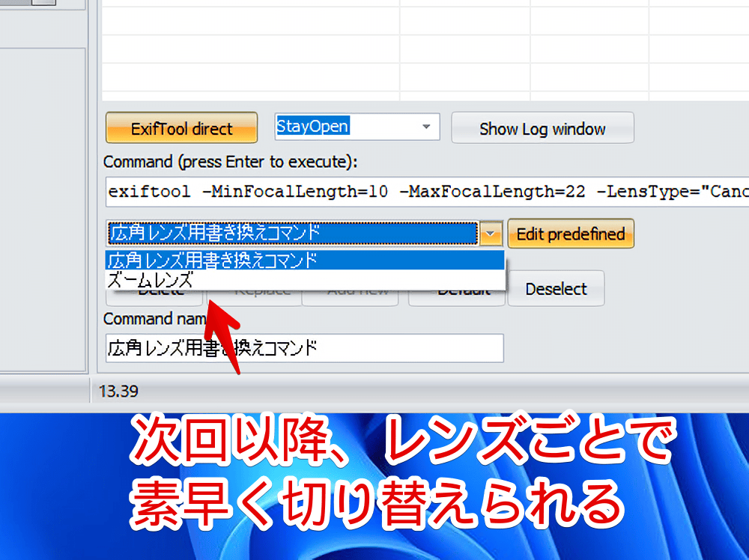The height and width of the screenshot is (560, 749).
Task: Open the "StayOpen" mode dropdown
Action: point(427,127)
